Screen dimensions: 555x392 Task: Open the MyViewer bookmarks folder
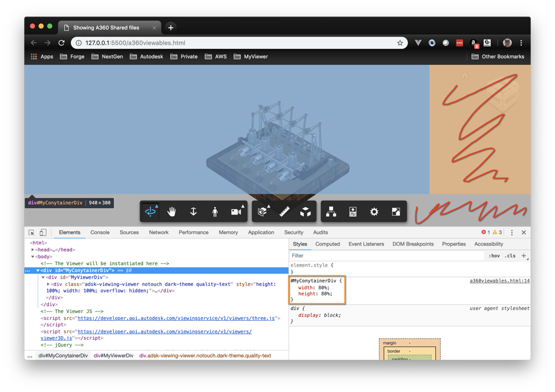(x=251, y=56)
